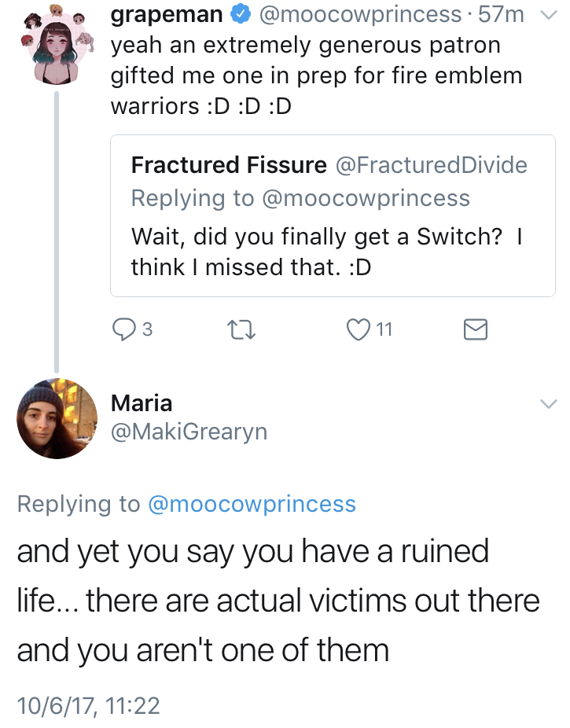Click the Fractured Fissure name in quote
Viewport: 570px width, 728px height.
coord(228,165)
